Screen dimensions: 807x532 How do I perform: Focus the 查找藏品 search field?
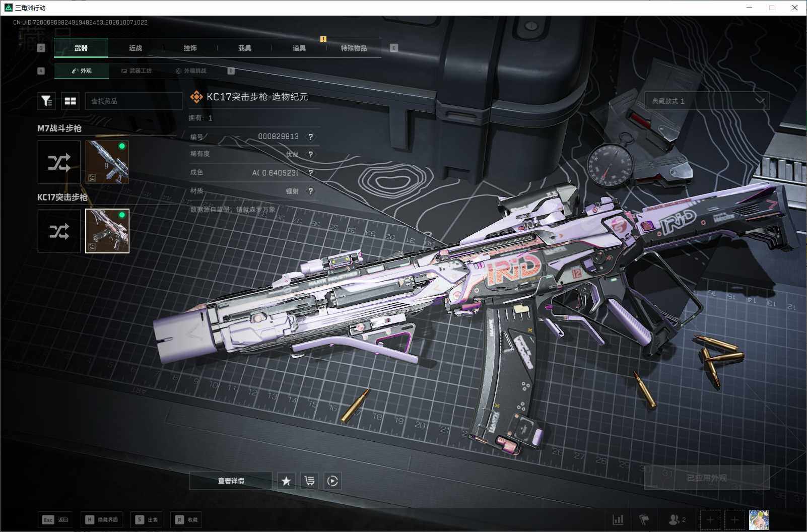click(x=133, y=101)
